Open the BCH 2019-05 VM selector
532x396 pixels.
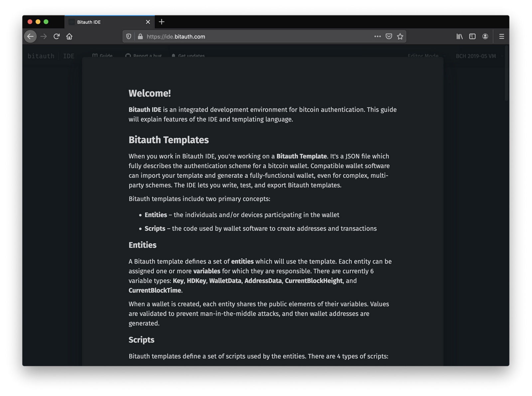tap(475, 56)
